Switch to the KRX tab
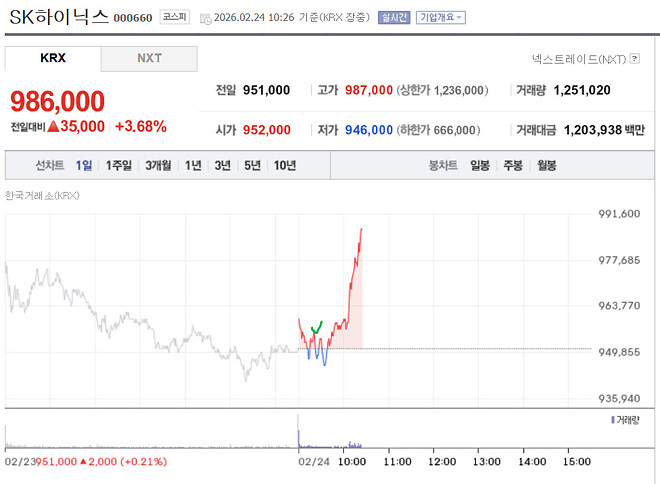 tap(53, 58)
